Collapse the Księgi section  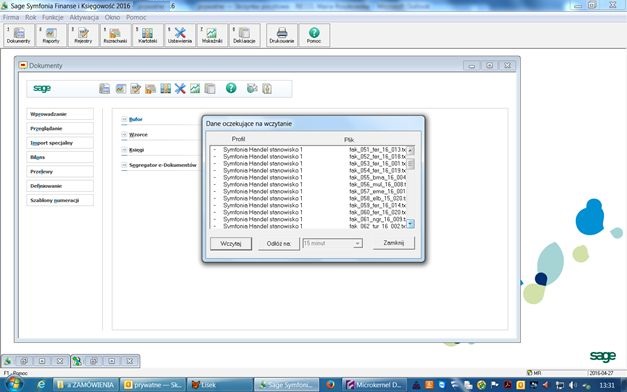pyautogui.click(x=124, y=150)
